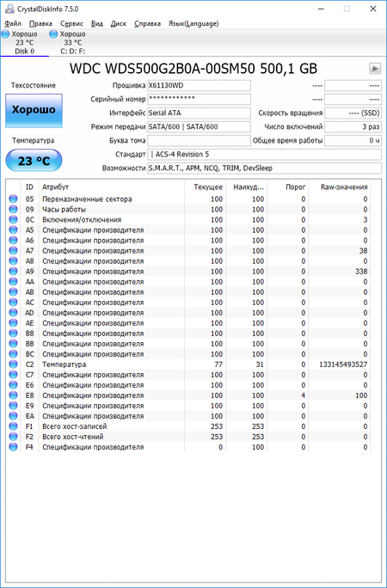
Task: Click status orb for attribute EA
Action: 13,416
